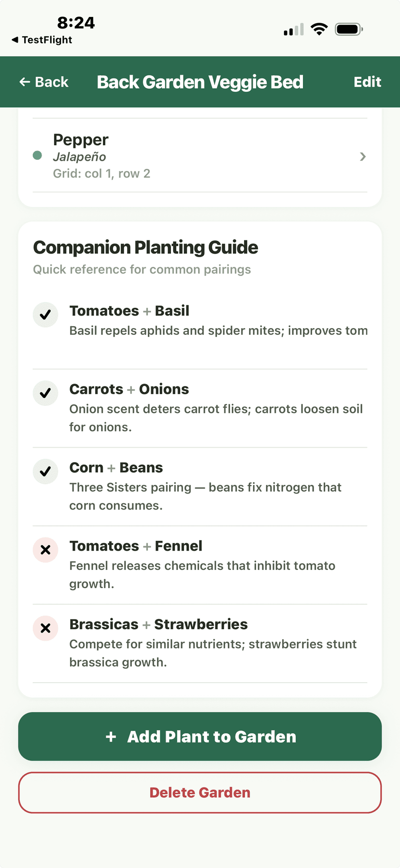Image resolution: width=400 pixels, height=868 pixels.
Task: Tap the back arrow icon in navigation bar
Action: click(x=25, y=82)
